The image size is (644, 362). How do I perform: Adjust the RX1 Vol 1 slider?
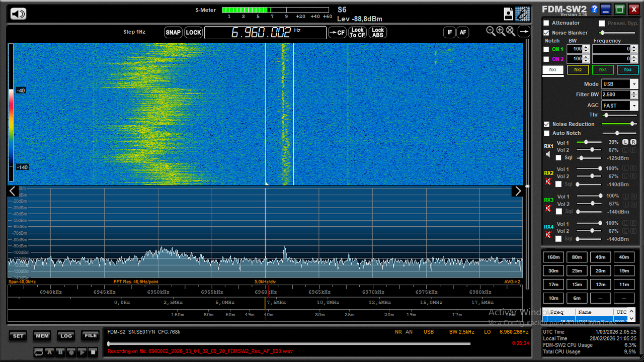(589, 143)
